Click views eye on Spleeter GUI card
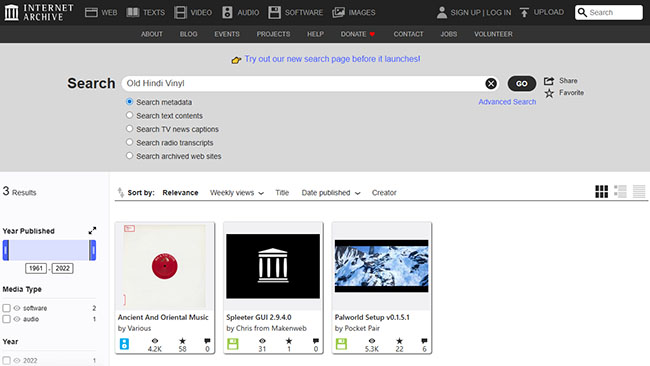The height and width of the screenshot is (366, 650). pos(262,341)
